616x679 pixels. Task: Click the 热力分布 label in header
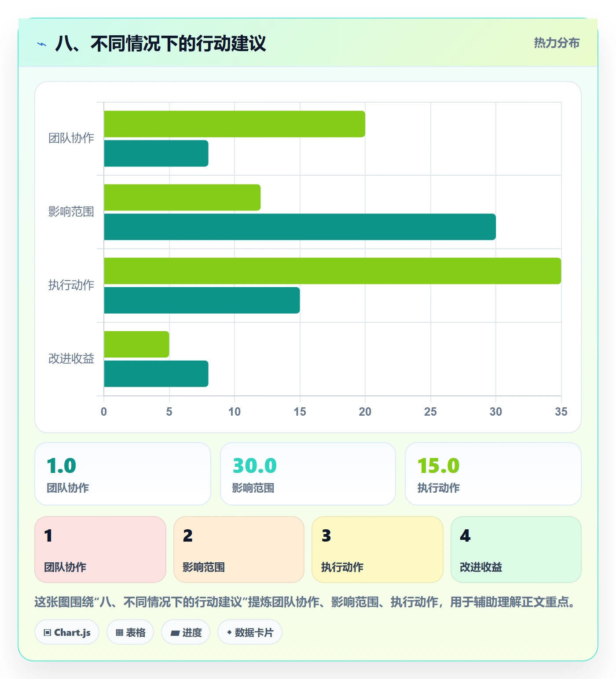(x=557, y=43)
